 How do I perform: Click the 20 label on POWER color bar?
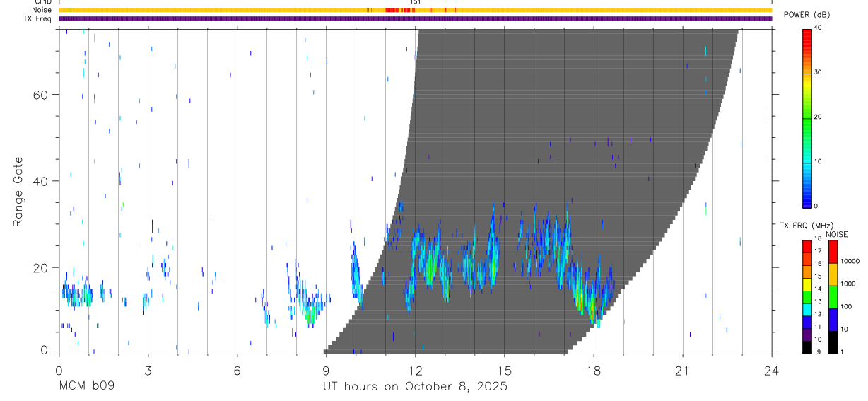coord(819,117)
